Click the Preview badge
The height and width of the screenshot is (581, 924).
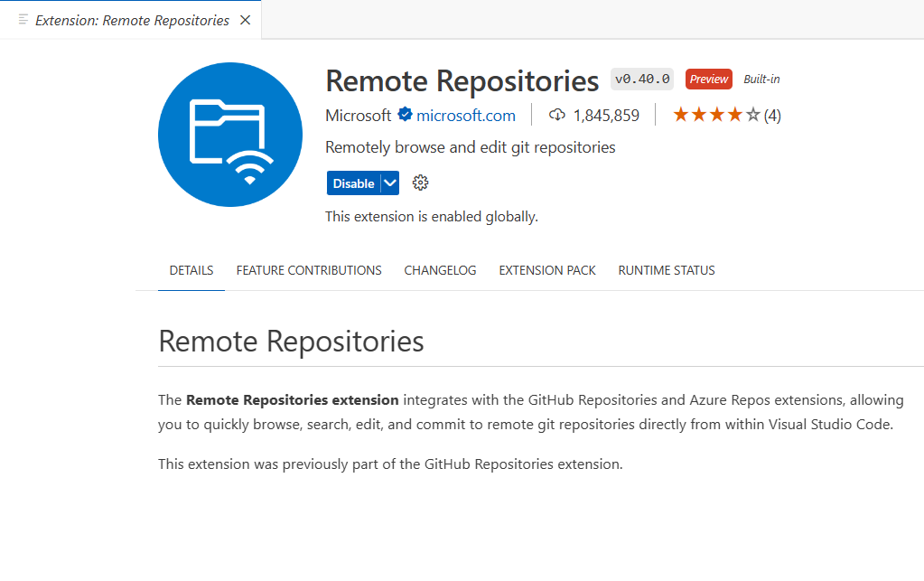pyautogui.click(x=708, y=79)
